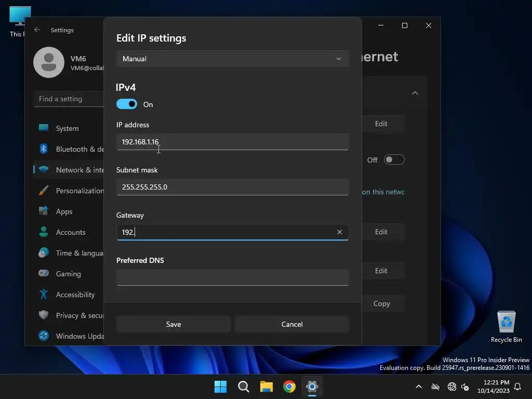532x399 pixels.
Task: Open the clock showing 12:21 PM
Action: click(x=494, y=387)
